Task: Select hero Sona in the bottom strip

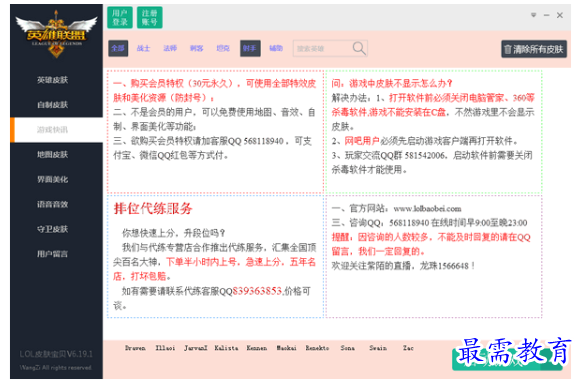Action: [x=348, y=348]
